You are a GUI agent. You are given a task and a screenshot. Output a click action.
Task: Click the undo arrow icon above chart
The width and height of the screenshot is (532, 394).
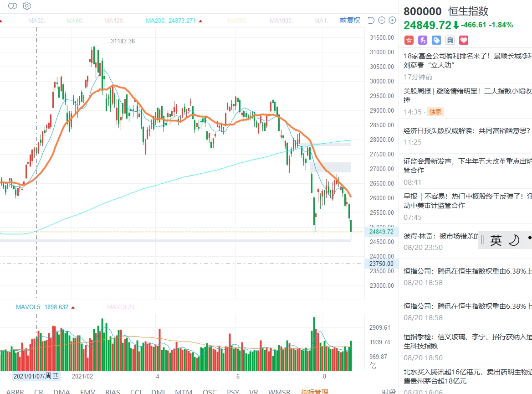(x=371, y=21)
